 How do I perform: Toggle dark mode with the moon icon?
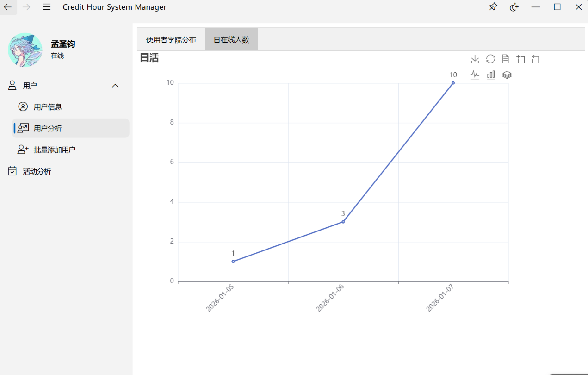click(514, 7)
